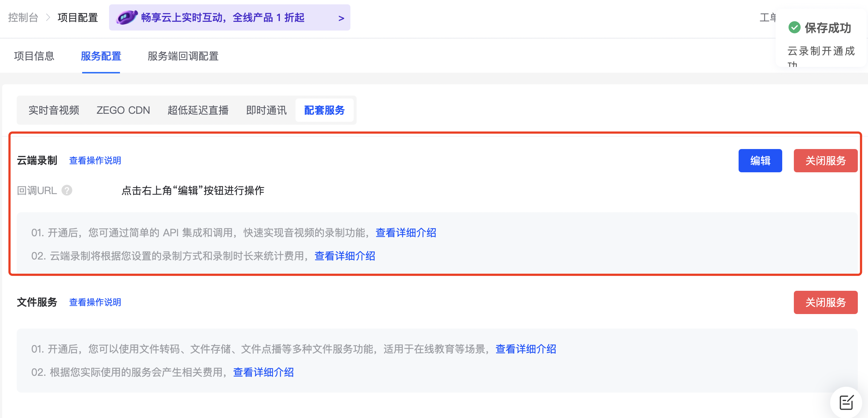The image size is (868, 418).
Task: Click the rocket icon in the promo banner
Action: 126,17
